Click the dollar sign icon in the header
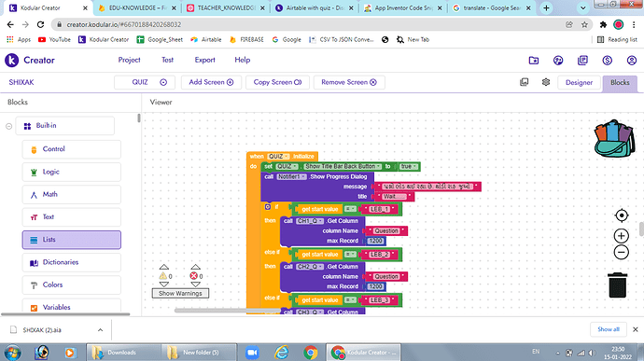Viewport: 644px width, 361px height. [607, 61]
